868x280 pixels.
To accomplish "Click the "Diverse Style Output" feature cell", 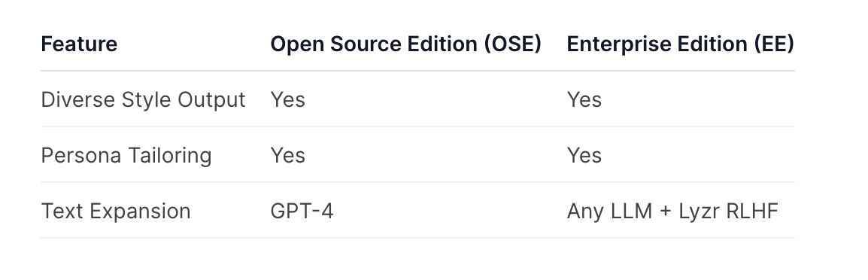I will (143, 100).
